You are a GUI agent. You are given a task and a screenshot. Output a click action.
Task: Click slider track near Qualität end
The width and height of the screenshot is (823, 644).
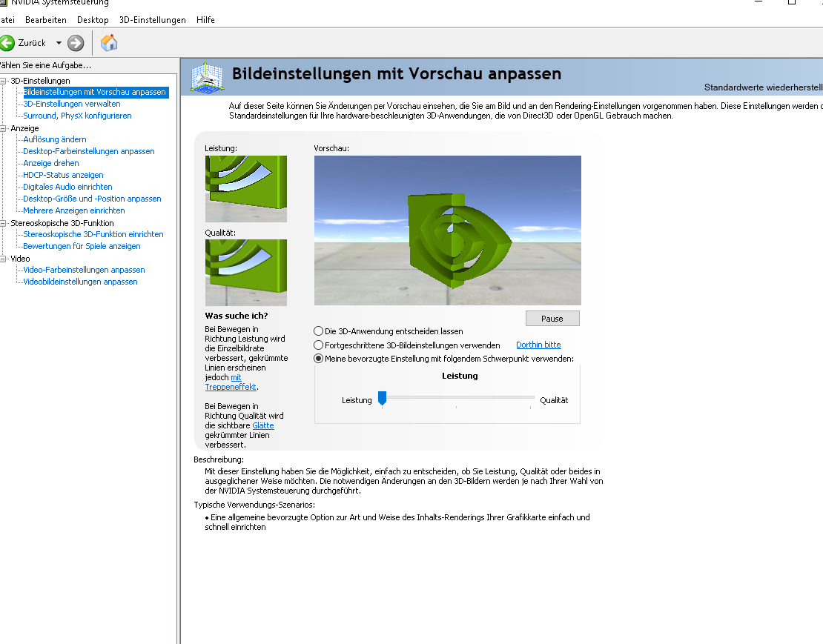pos(530,397)
